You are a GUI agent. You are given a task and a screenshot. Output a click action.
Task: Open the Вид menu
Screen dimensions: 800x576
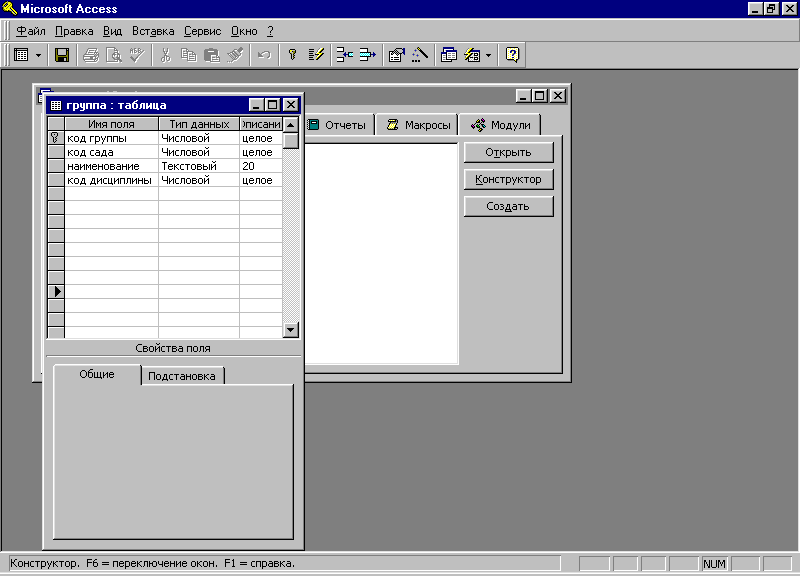pyautogui.click(x=112, y=31)
